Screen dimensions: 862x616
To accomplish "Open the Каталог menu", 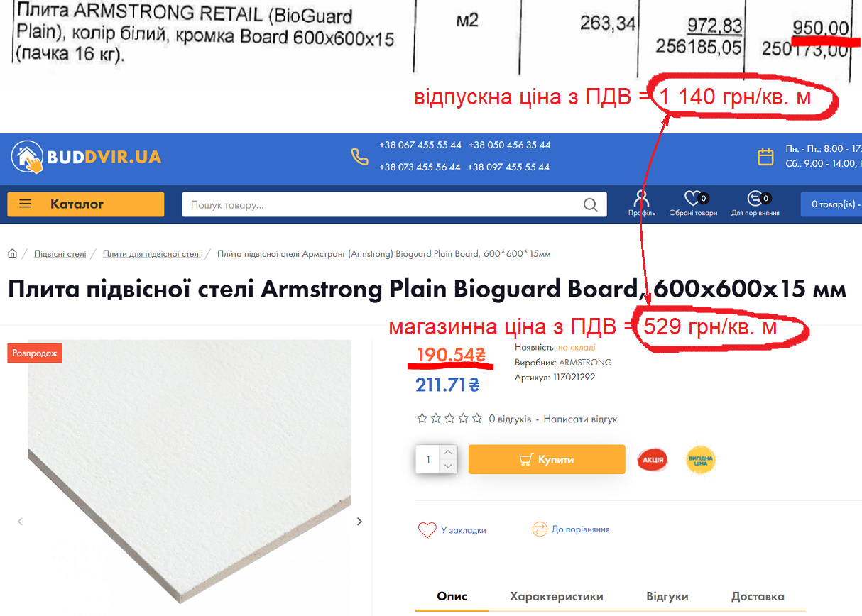I will click(x=86, y=204).
